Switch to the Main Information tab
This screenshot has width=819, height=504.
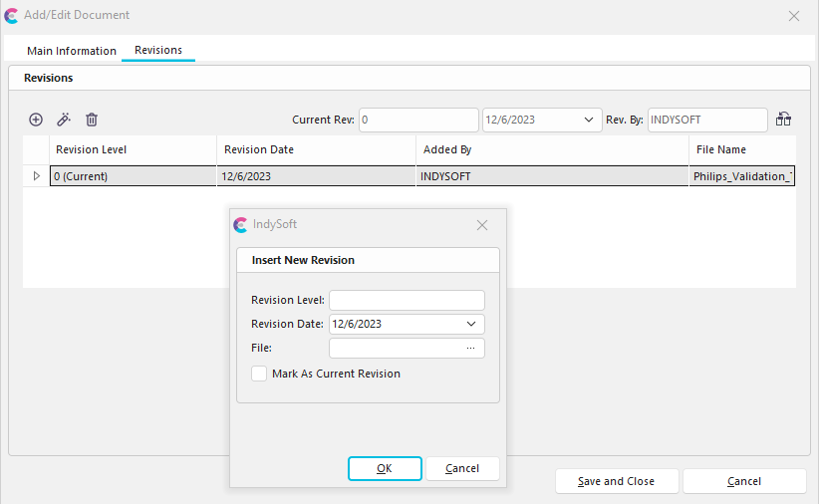tap(72, 51)
